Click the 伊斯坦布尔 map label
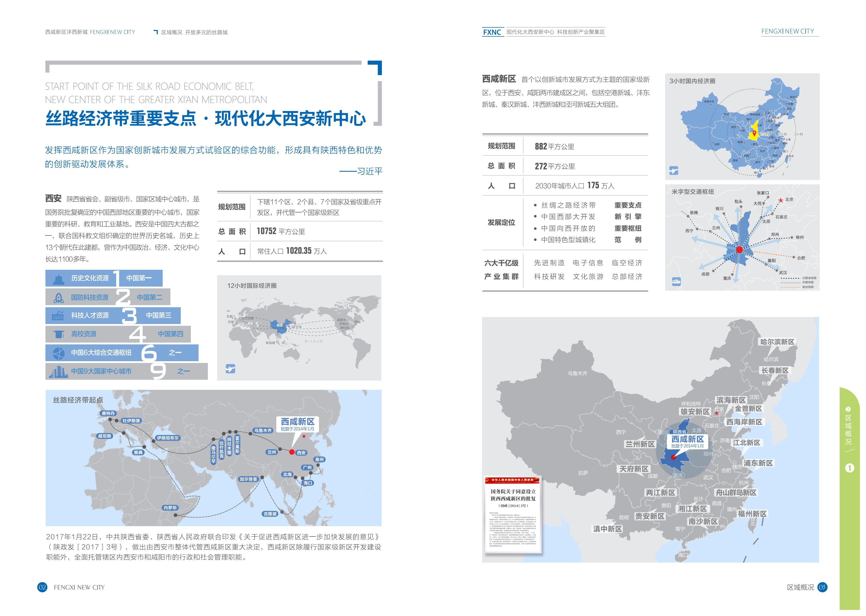 coord(168,438)
